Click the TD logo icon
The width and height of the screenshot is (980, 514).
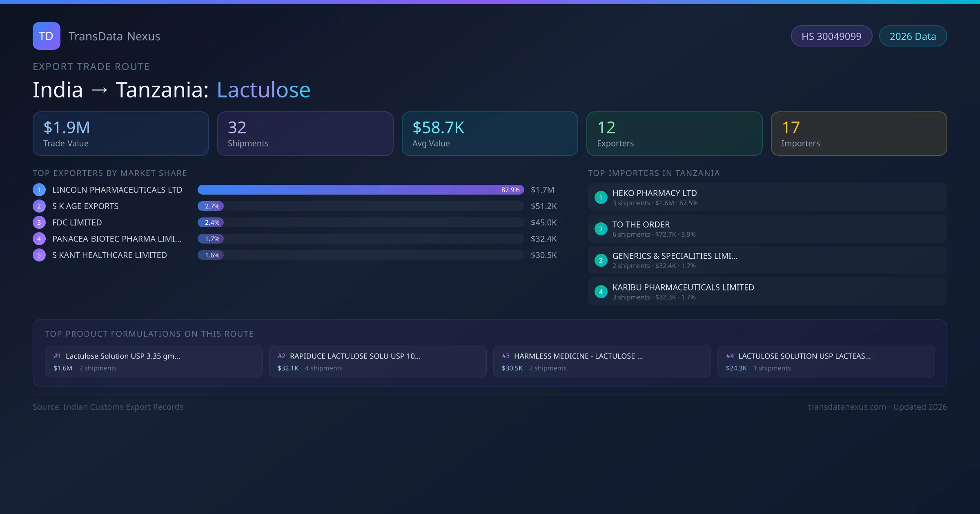coord(46,36)
